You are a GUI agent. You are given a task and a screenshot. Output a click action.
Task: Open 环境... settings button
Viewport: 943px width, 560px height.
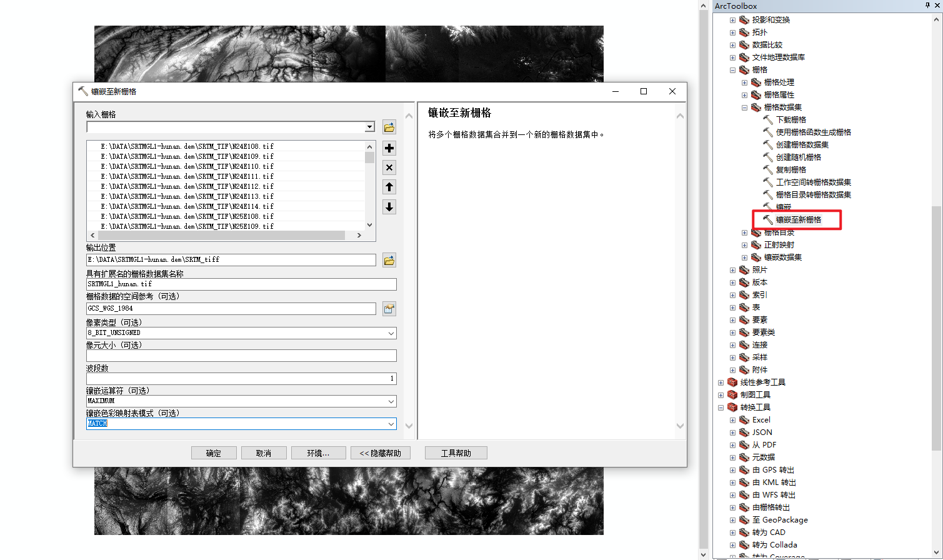318,453
